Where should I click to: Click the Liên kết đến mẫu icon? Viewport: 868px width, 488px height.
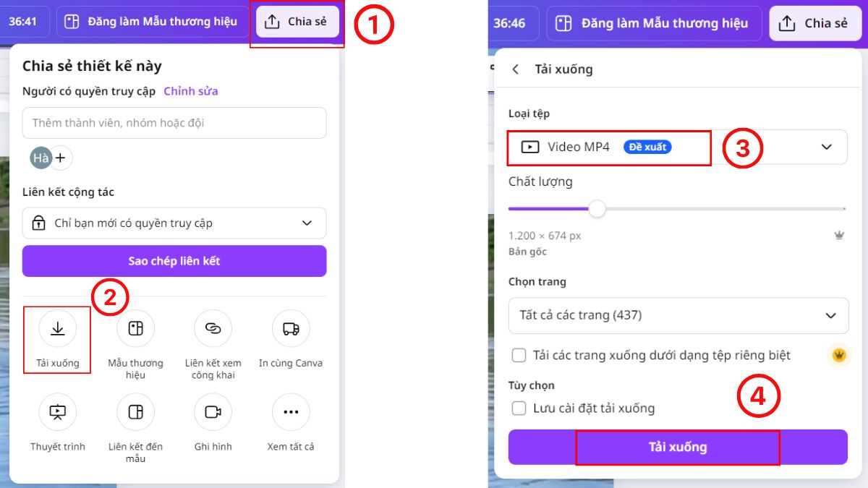(x=135, y=411)
